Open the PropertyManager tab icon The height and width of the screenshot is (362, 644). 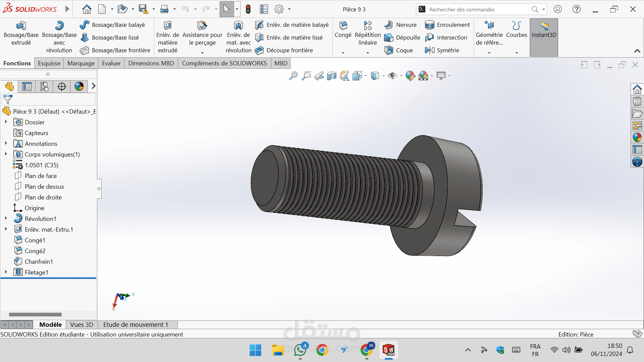click(x=27, y=86)
